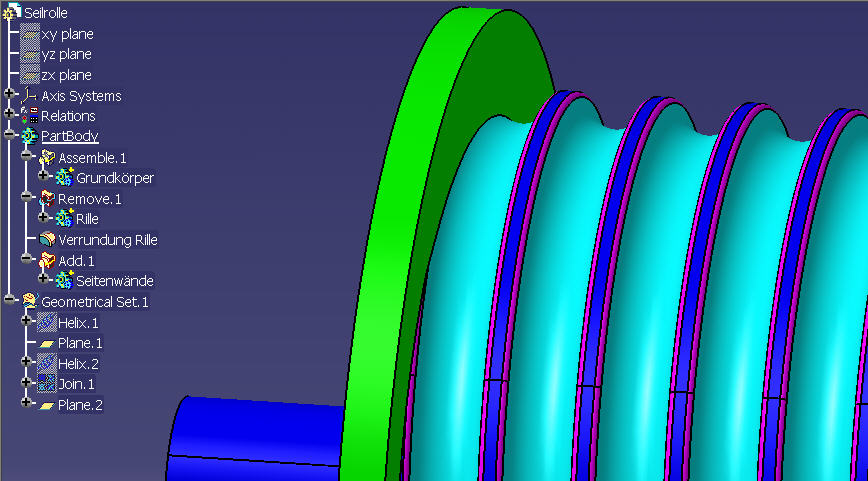
Task: Click the Relations icon
Action: coord(29,116)
